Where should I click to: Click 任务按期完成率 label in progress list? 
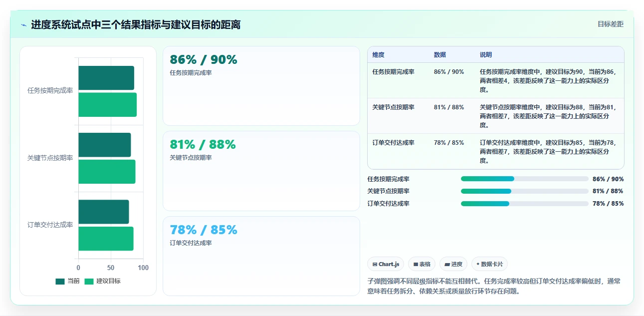[388, 179]
